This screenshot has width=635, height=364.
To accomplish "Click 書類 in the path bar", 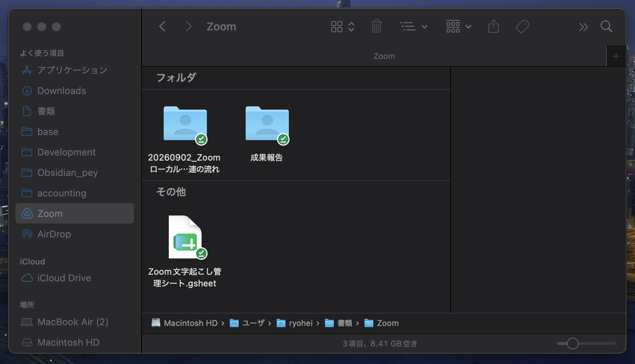I will [339, 323].
